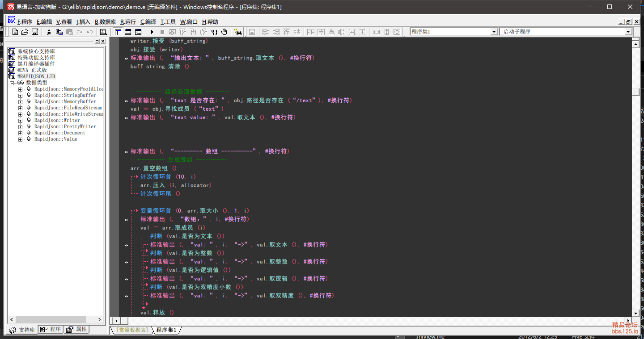
Task: Click the Copy toolbar icon
Action: 59,32
